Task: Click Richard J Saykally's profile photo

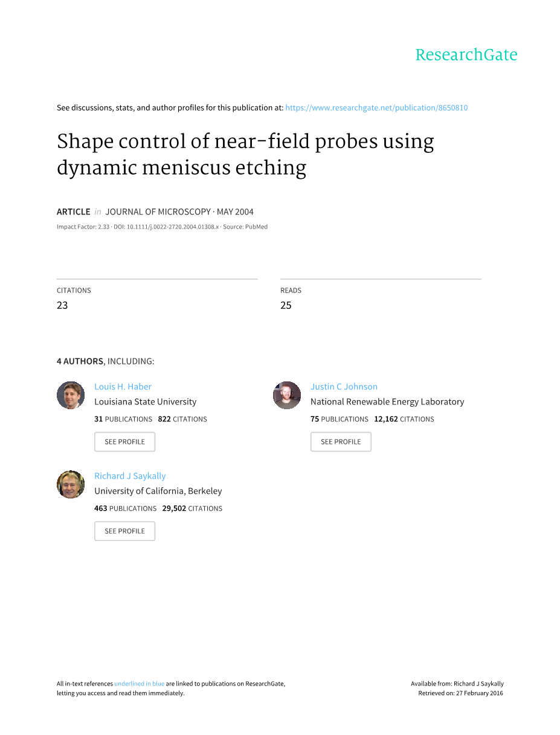Action: pos(71,485)
